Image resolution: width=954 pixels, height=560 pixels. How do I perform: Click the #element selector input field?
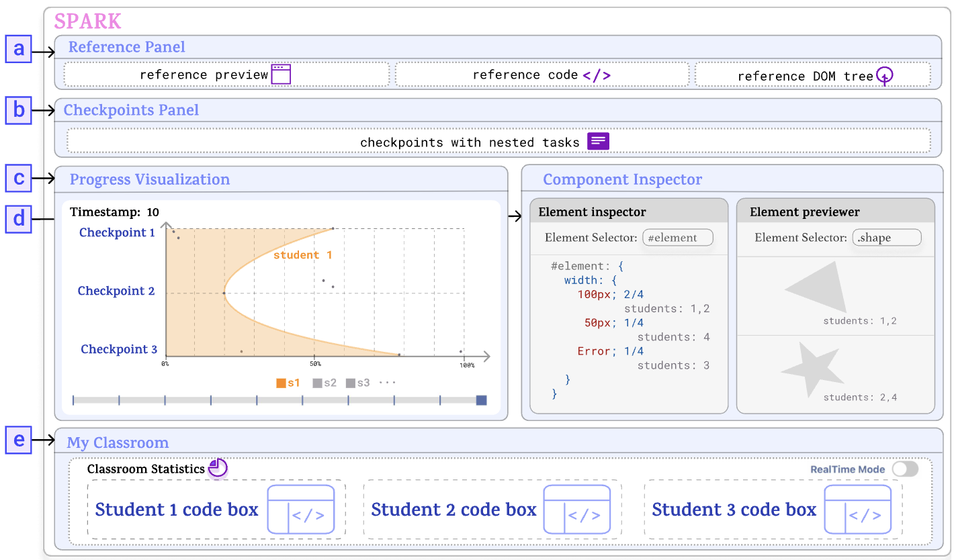click(x=677, y=238)
